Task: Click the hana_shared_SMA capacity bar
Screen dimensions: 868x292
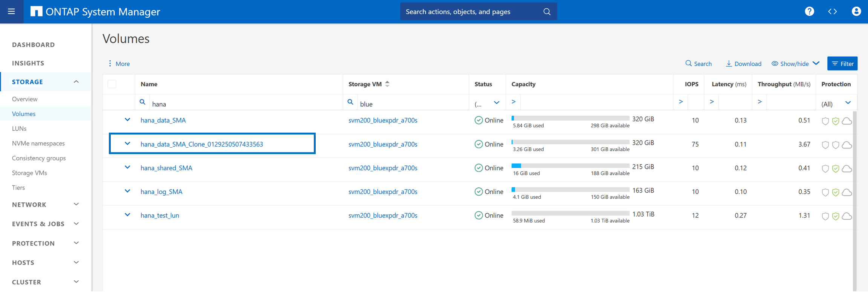Action: [570, 166]
